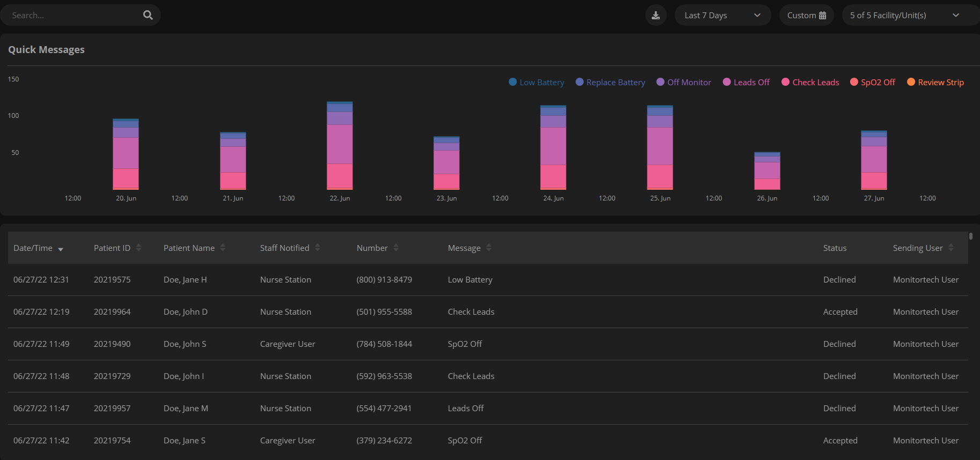Expand the 5 of 5 Facility/Unit(s) dropdown
Viewport: 980px width, 460px height.
(911, 15)
